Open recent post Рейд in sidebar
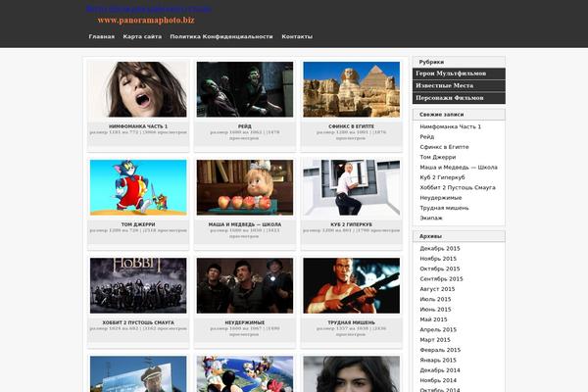Image resolution: width=588 pixels, height=392 pixels. pos(426,137)
